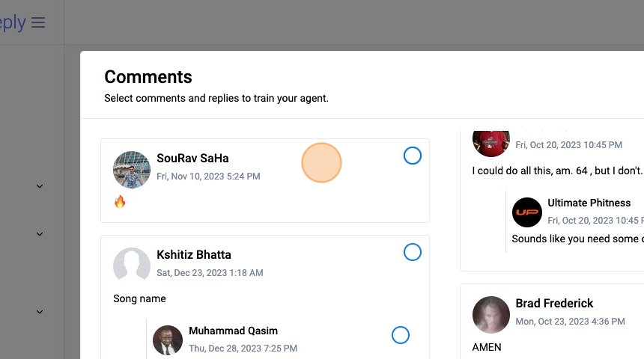Click the top-right partially visible avatar
The width and height of the screenshot is (644, 359).
click(x=491, y=140)
